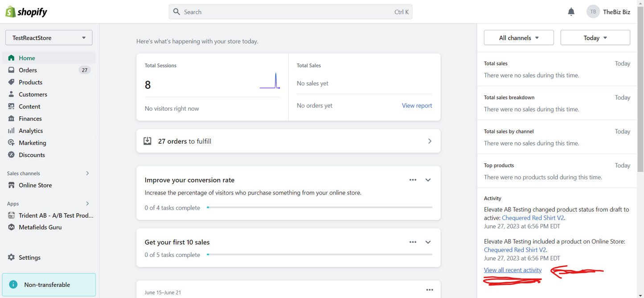Open the TestReactStore store switcher dropdown

[49, 38]
